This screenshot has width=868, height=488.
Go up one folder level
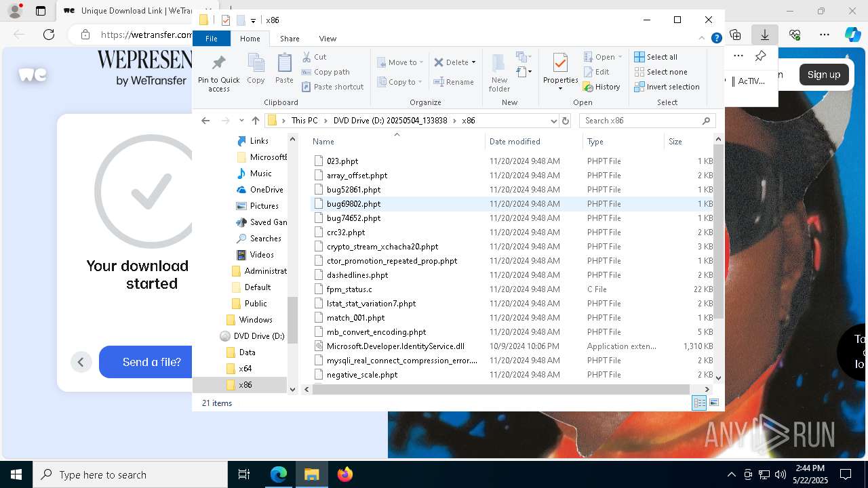pos(256,121)
